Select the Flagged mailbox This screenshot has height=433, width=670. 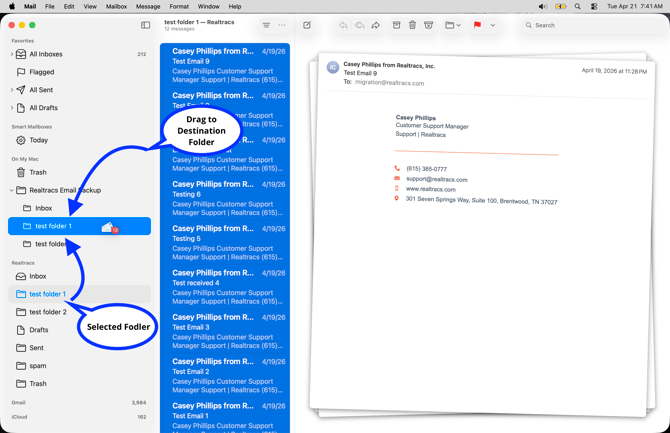point(79,72)
